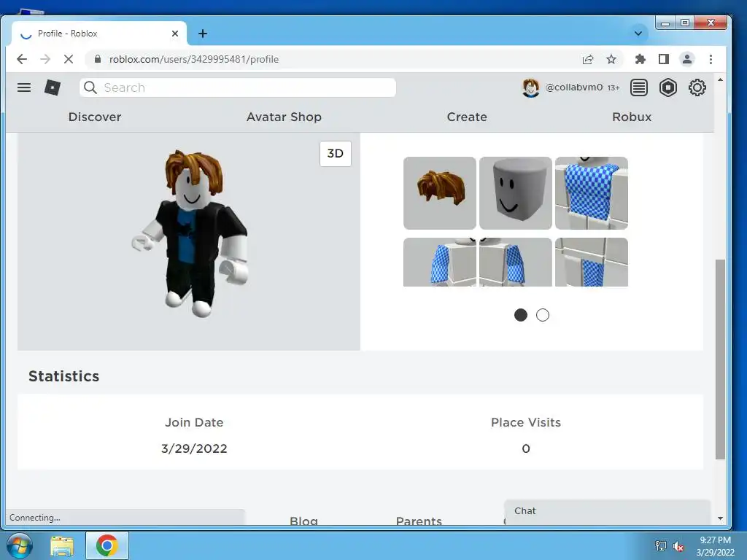Open Windows Explorer from the taskbar

[62, 546]
